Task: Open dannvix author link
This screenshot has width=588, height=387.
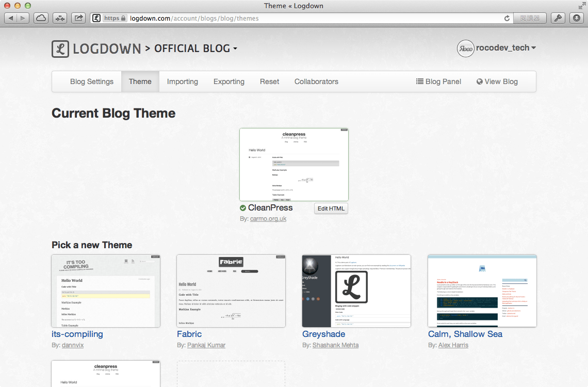Action: click(73, 345)
